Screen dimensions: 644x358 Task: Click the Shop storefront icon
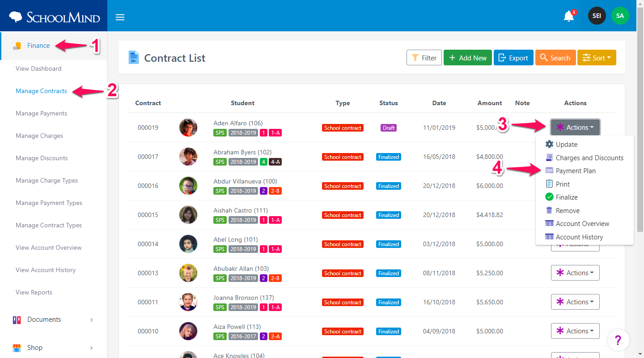(17, 348)
